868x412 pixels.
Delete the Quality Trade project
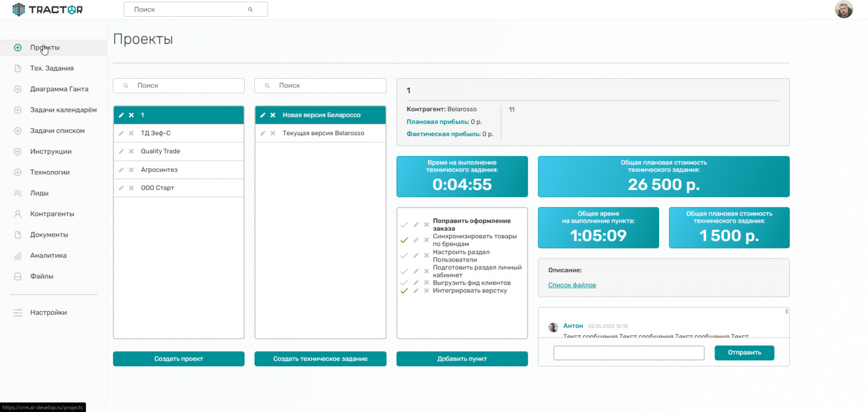pos(131,151)
